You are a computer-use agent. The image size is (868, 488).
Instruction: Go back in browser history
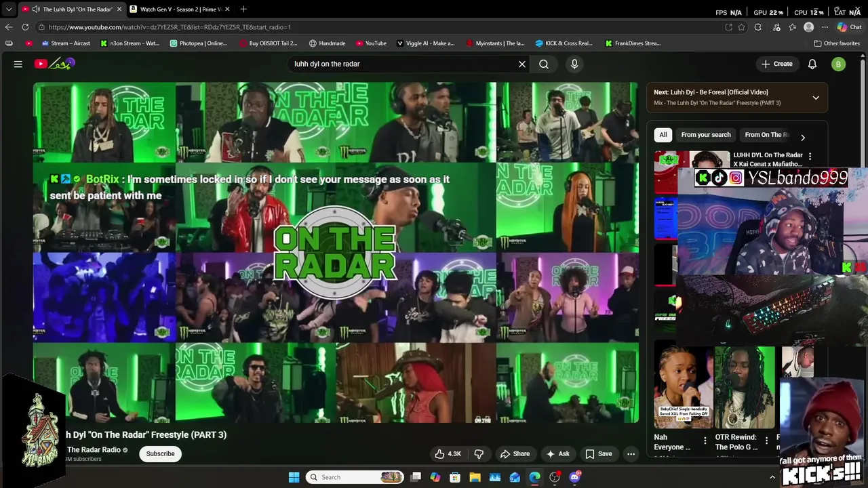tap(9, 27)
